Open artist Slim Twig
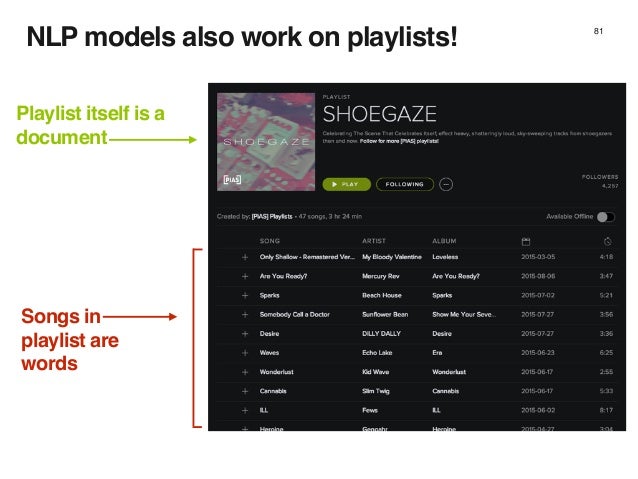Viewport: 638px width, 479px height. tap(376, 391)
